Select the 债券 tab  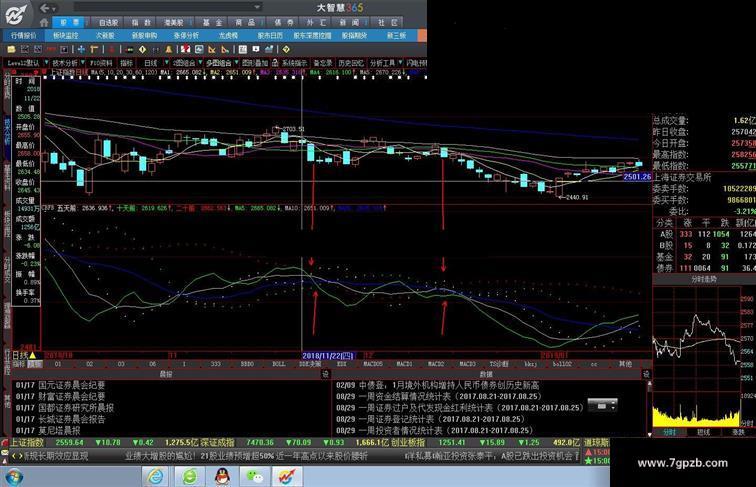pos(284,22)
